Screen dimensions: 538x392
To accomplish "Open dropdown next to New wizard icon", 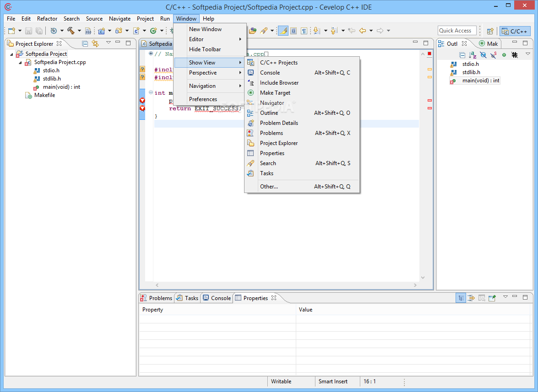I will click(x=20, y=31).
